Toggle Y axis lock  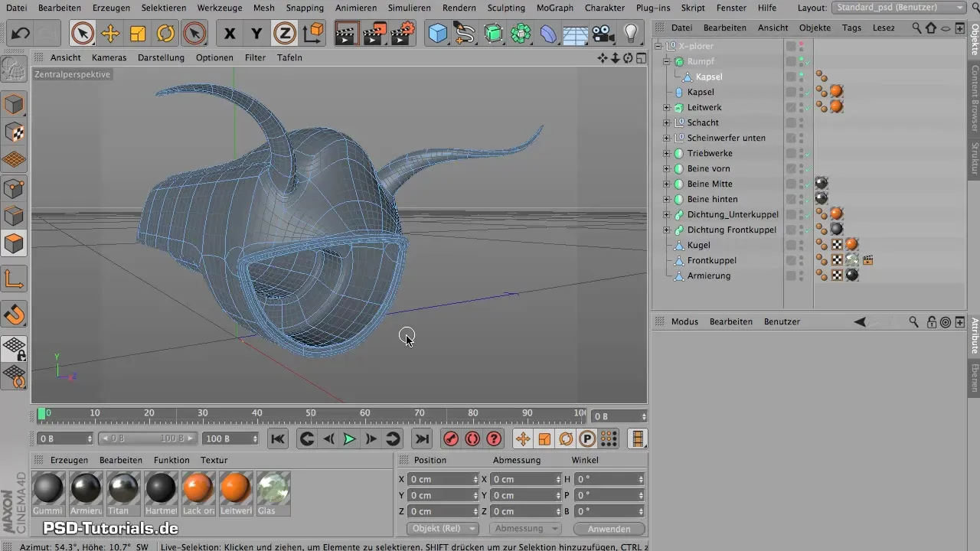click(256, 34)
